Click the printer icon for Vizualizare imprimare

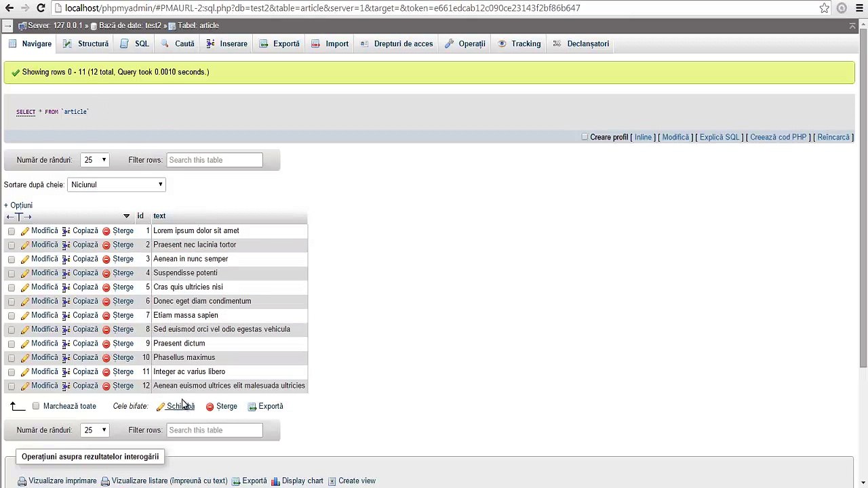[22, 481]
